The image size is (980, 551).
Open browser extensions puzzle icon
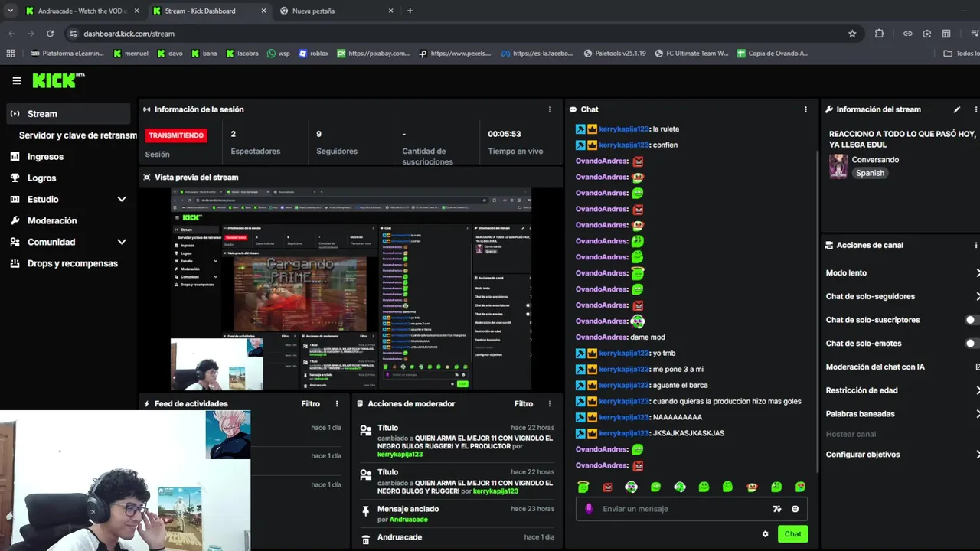879,34
